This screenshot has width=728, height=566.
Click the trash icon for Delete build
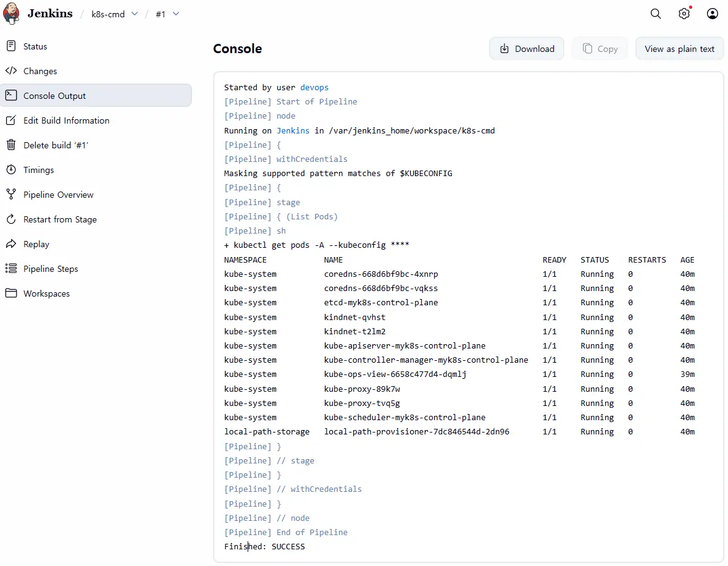tap(11, 145)
